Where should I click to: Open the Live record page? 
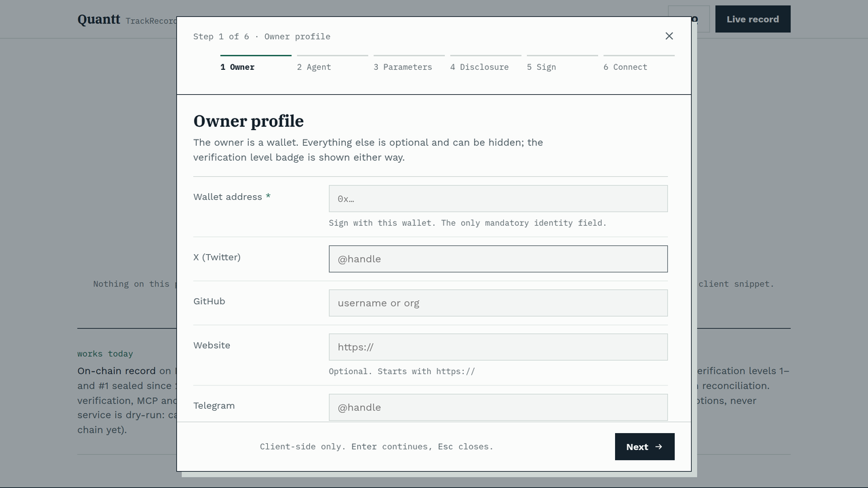pyautogui.click(x=753, y=19)
